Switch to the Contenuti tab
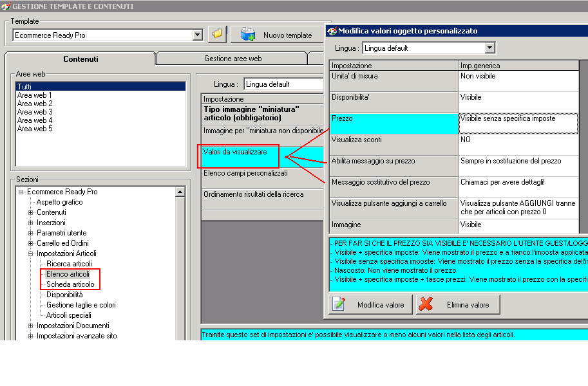Screen dimensions: 588x386 (x=81, y=59)
